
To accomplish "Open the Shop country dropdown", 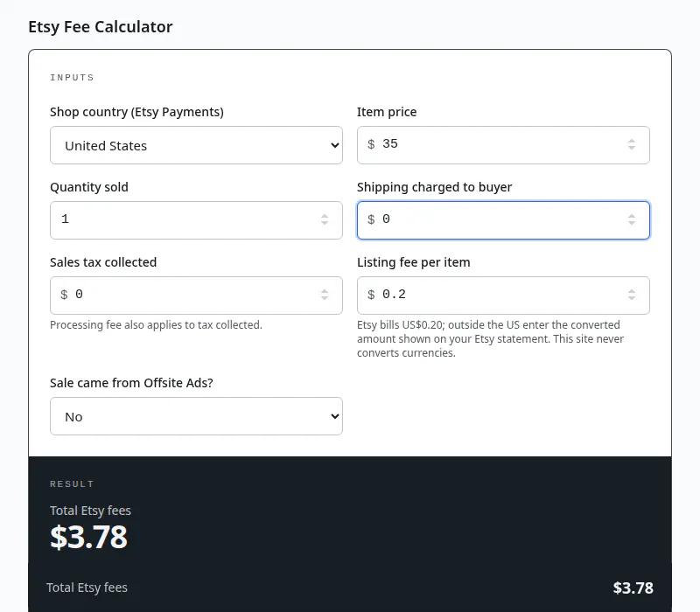I will (x=196, y=145).
